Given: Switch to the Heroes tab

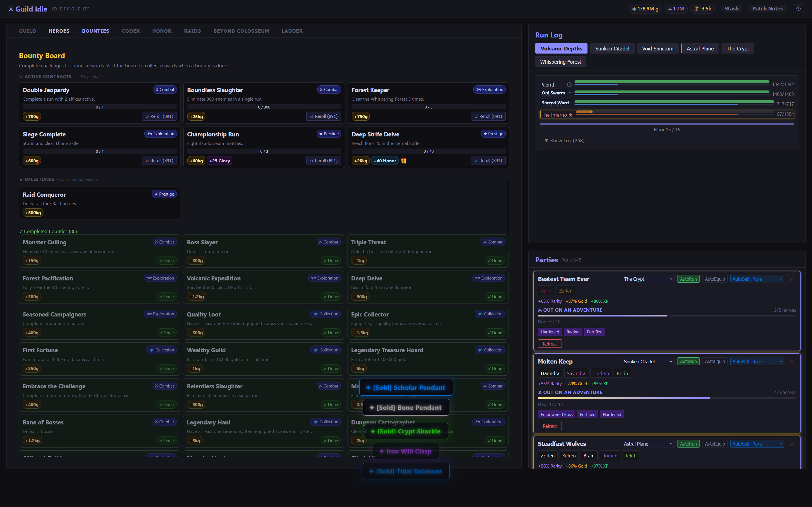Looking at the screenshot, I should [59, 31].
